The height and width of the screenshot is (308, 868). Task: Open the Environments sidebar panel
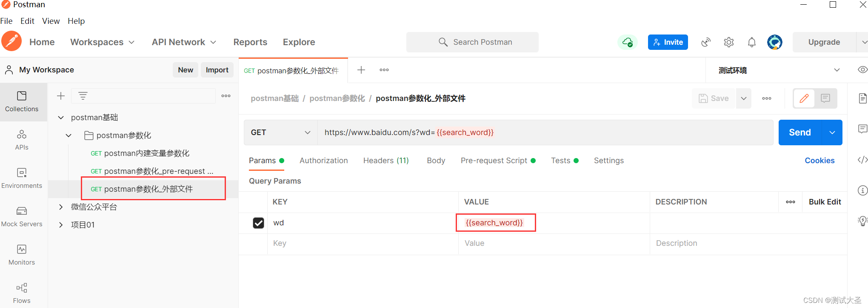(x=22, y=178)
